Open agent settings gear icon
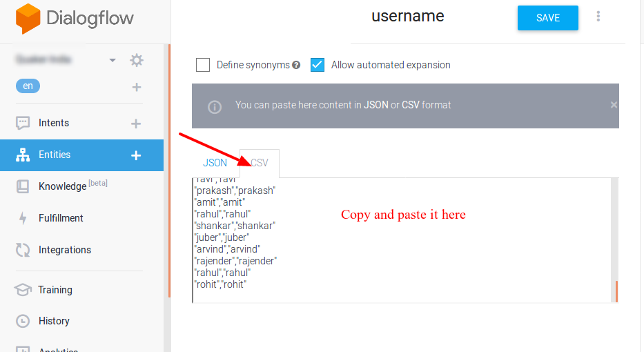 pyautogui.click(x=137, y=60)
